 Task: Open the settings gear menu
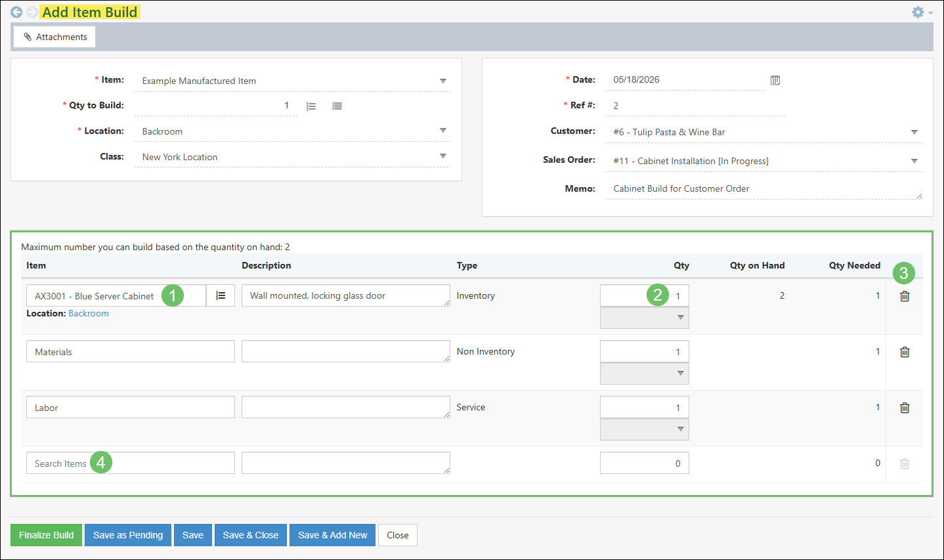coord(922,12)
